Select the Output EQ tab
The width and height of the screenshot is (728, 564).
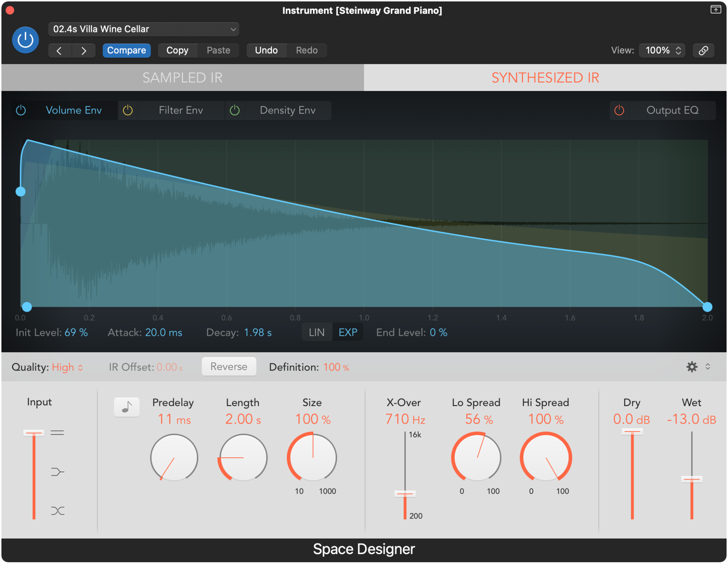(672, 110)
